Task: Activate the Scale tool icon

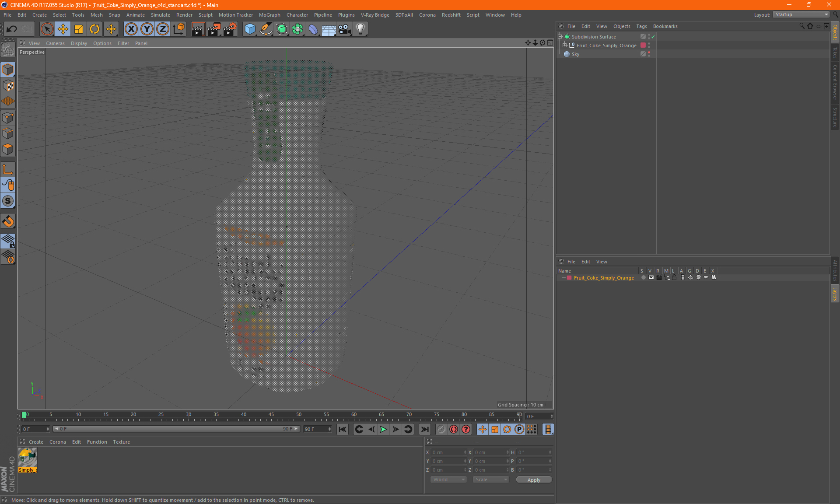Action: click(x=79, y=29)
